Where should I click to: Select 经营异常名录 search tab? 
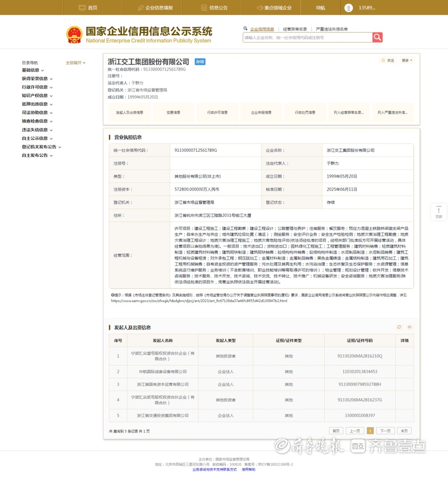point(295,29)
